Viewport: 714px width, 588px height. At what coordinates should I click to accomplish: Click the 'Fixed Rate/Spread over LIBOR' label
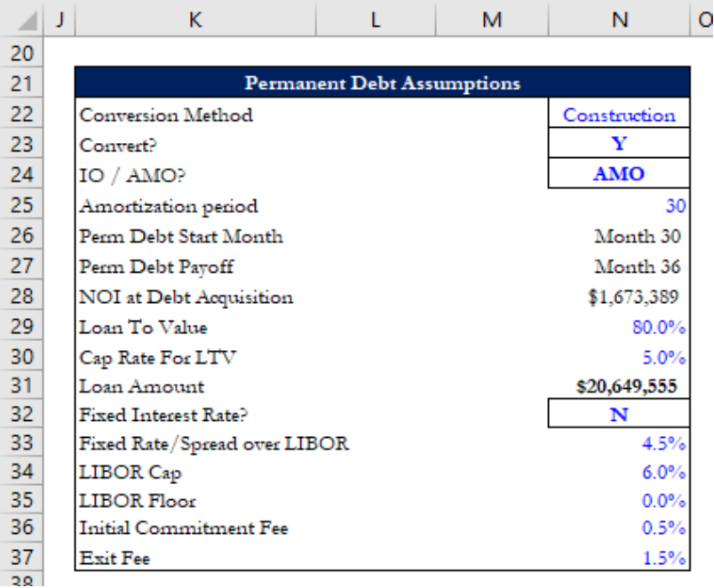tap(214, 443)
